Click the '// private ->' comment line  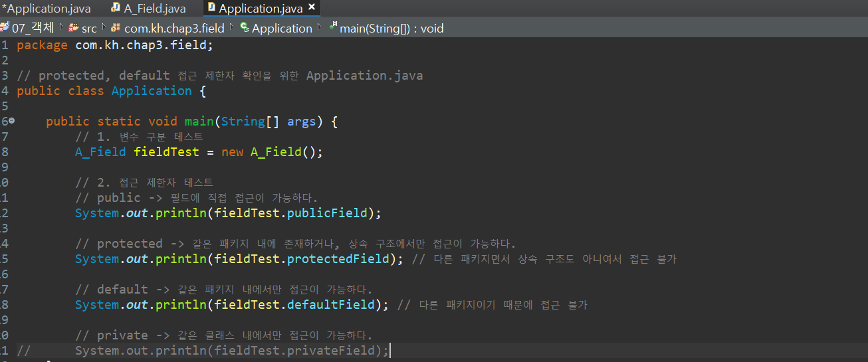click(x=223, y=335)
